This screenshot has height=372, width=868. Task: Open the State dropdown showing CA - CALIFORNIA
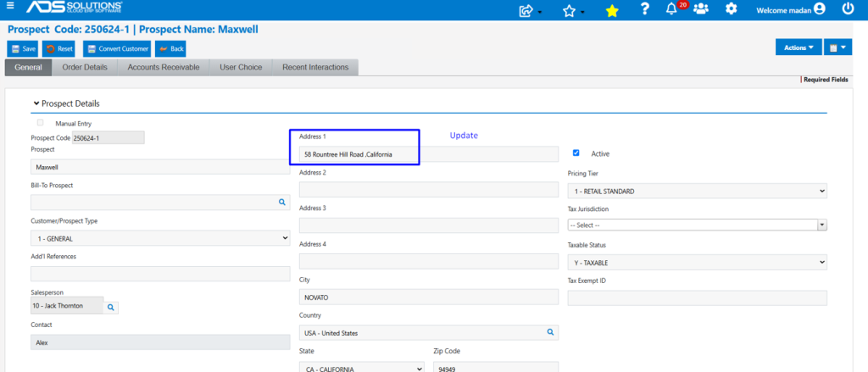(362, 366)
